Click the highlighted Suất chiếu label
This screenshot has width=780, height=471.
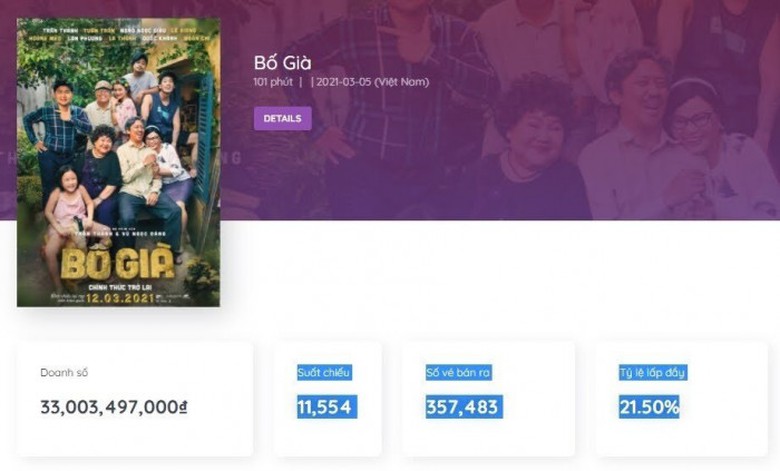pyautogui.click(x=324, y=373)
